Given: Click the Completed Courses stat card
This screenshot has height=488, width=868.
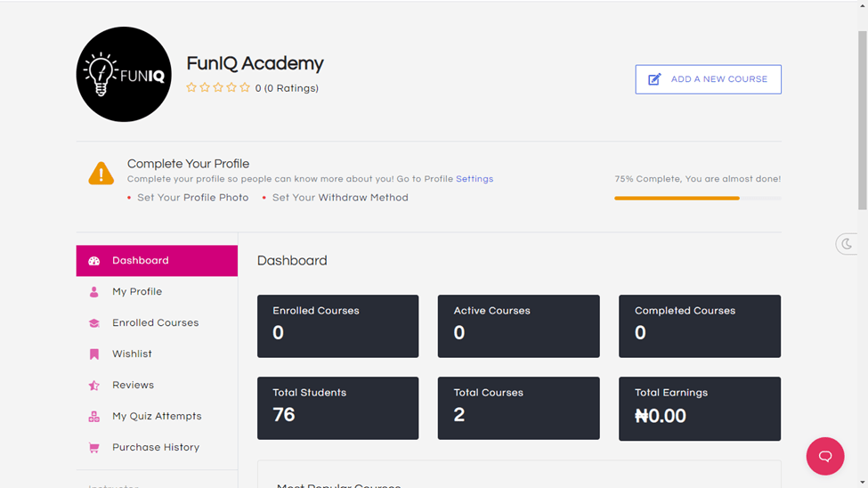Looking at the screenshot, I should coord(700,326).
